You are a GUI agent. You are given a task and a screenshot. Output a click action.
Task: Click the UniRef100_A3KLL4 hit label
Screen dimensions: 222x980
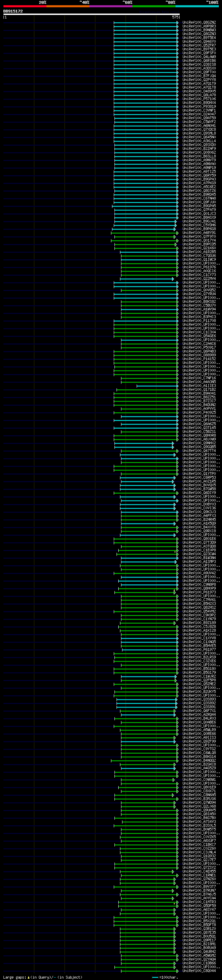[x=199, y=141]
